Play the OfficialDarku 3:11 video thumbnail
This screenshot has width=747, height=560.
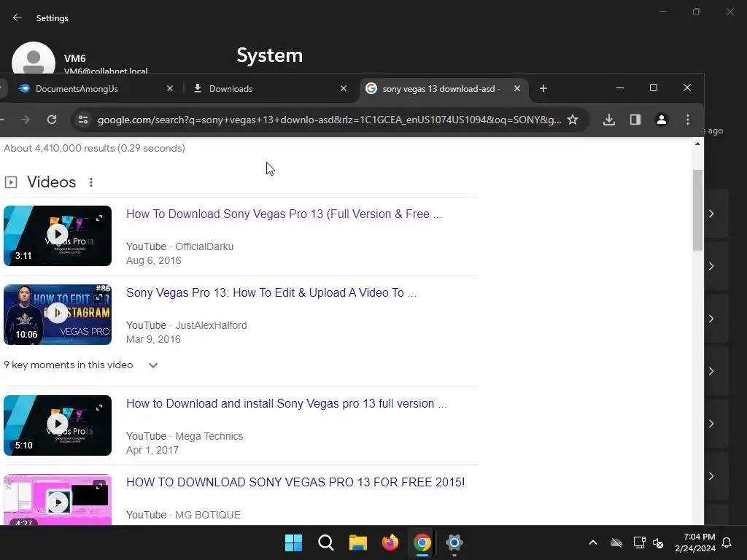click(58, 236)
